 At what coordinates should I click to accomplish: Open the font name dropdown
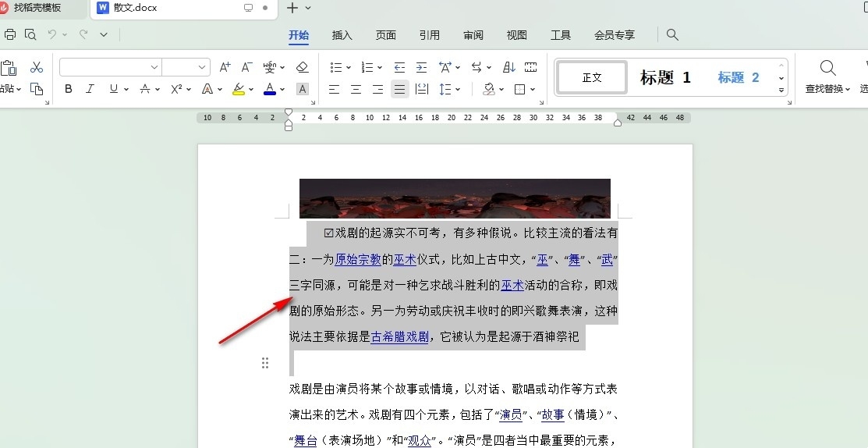(154, 68)
